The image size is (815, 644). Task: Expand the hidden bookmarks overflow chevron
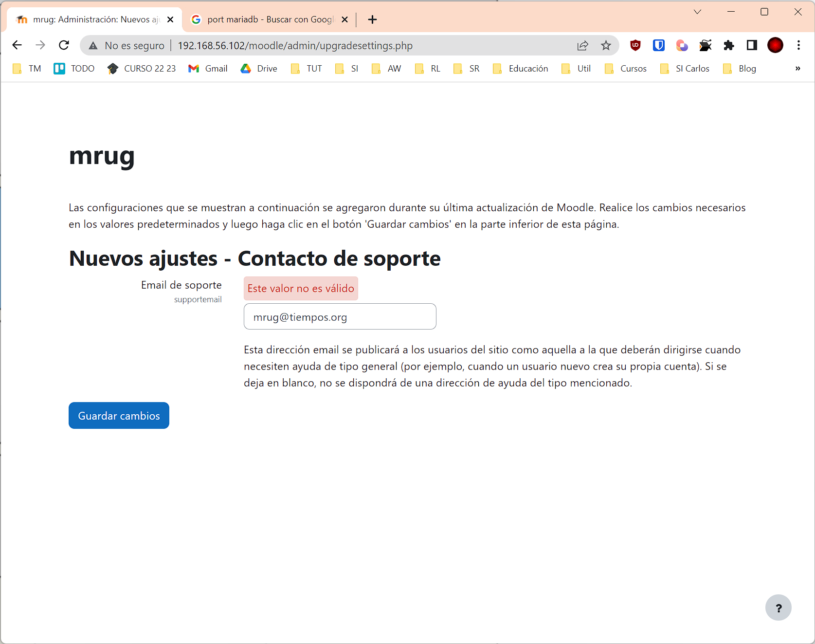[797, 69]
